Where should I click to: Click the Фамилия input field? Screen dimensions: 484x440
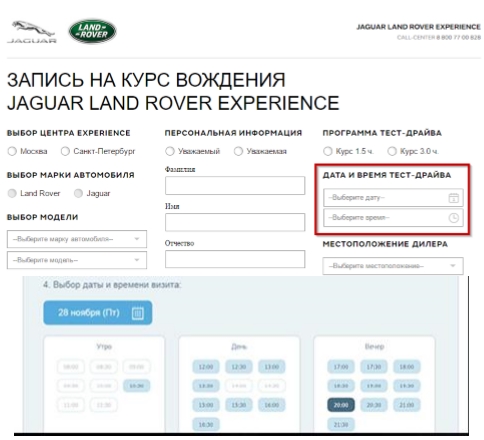tap(235, 186)
